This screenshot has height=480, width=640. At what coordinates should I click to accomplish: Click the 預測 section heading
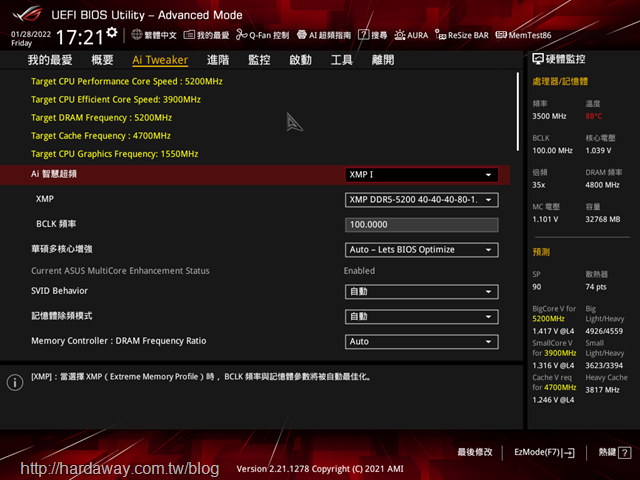(541, 252)
